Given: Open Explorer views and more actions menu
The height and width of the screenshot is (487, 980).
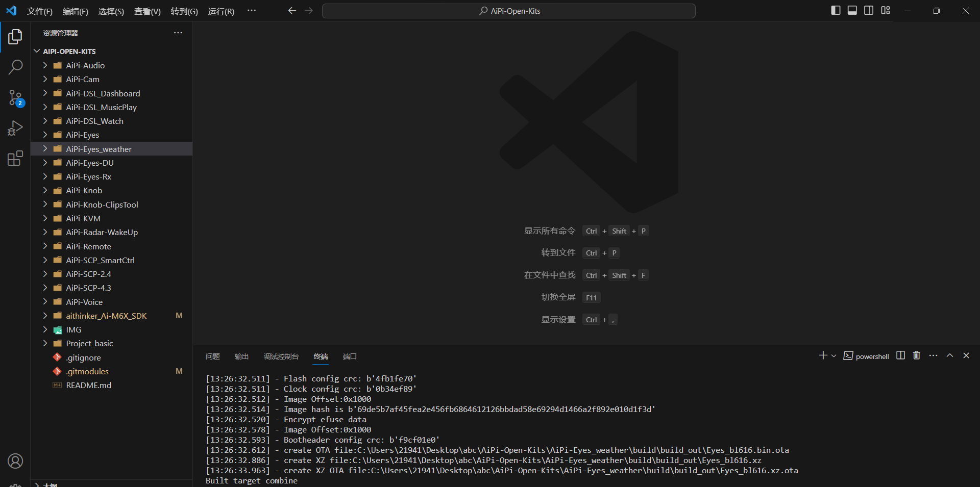Looking at the screenshot, I should (x=178, y=33).
